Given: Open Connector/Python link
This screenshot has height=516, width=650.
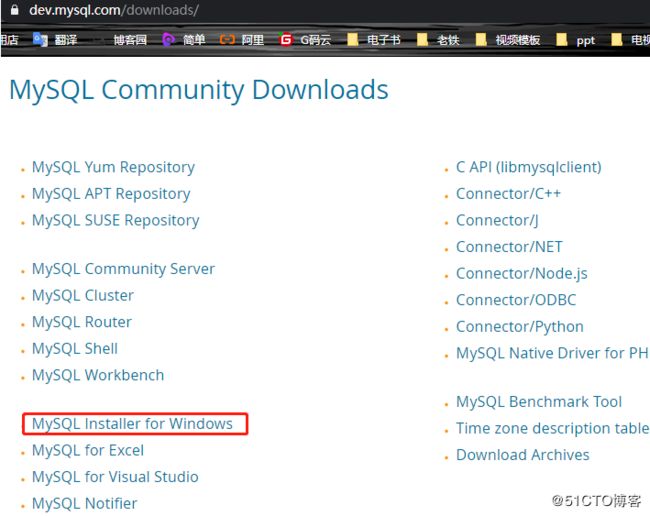Looking at the screenshot, I should tap(520, 327).
